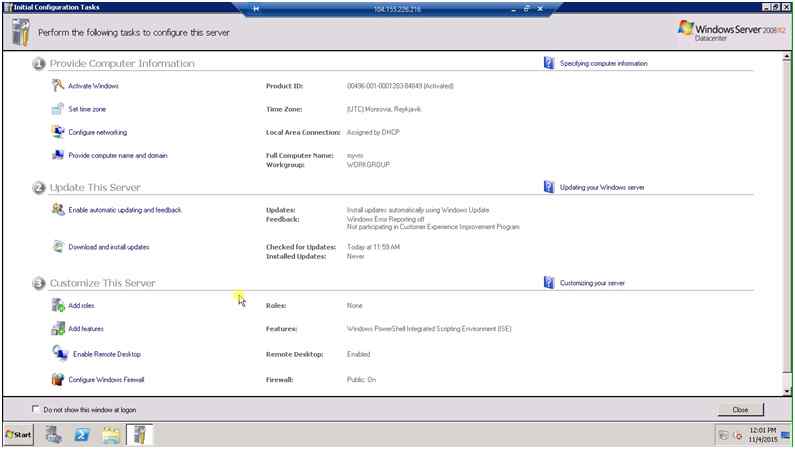Click the Configure Windows Firewall icon
Image resolution: width=795 pixels, height=449 pixels.
point(58,379)
